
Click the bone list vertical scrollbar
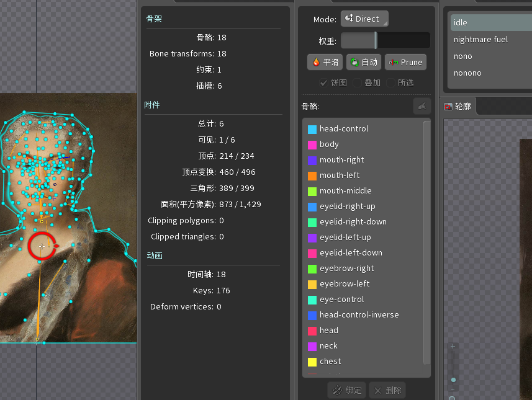(427, 242)
